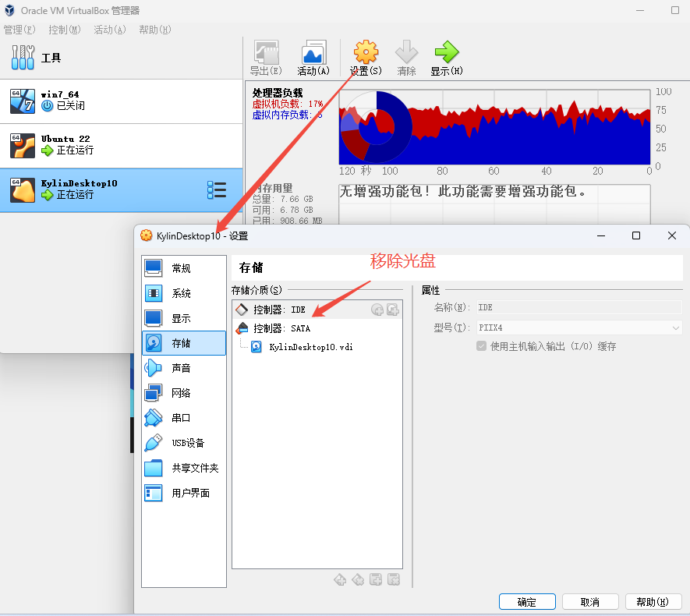
Task: Open USB设备 settings page
Action: [184, 443]
